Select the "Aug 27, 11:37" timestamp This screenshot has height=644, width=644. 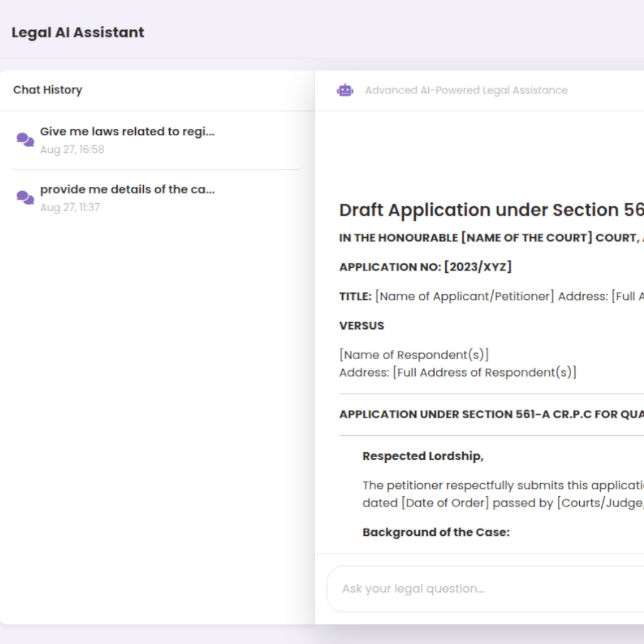point(70,208)
